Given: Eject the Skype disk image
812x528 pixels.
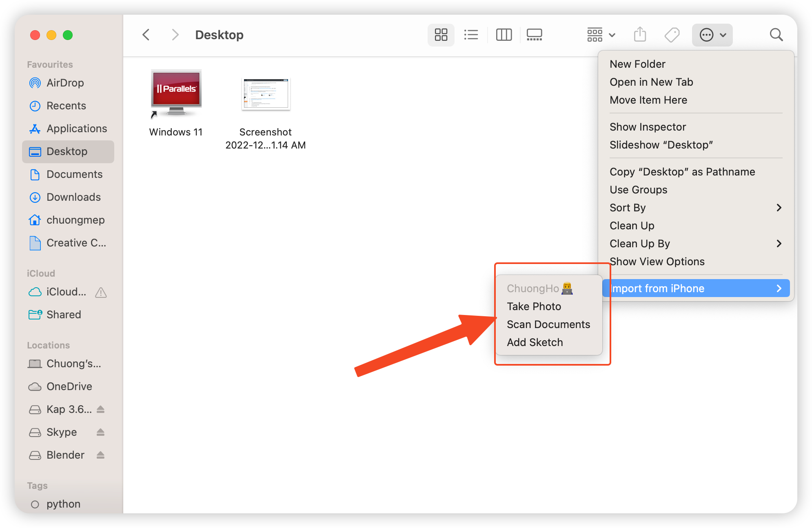Looking at the screenshot, I should tap(100, 432).
